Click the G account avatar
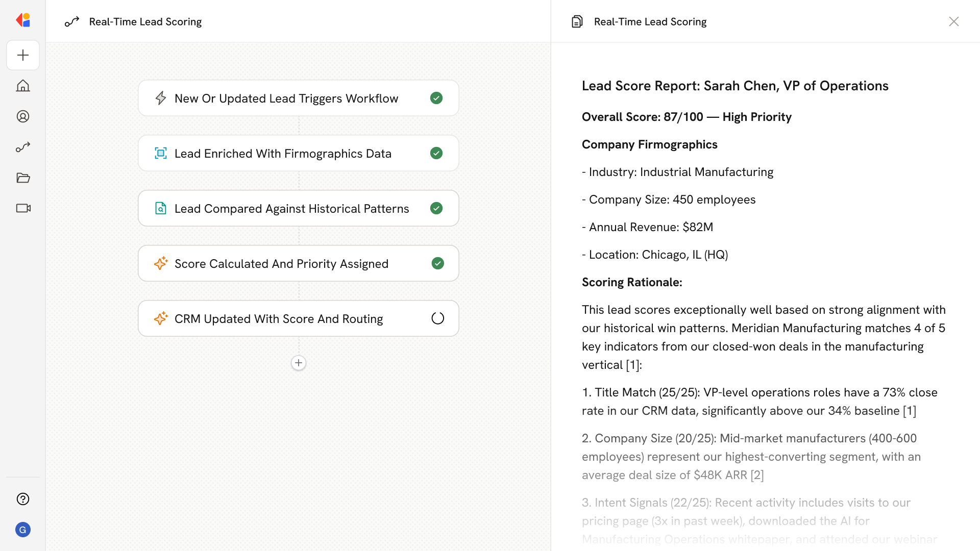Viewport: 980px width, 551px height. coord(23,530)
